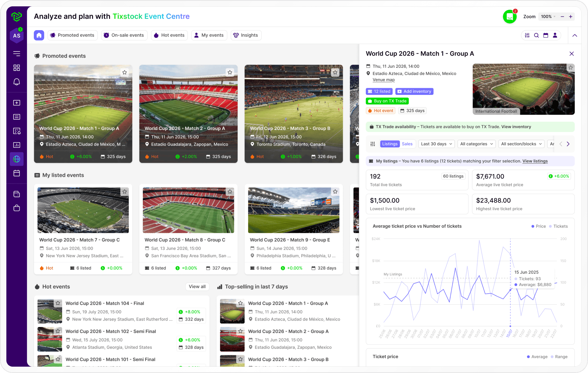
Task: Favorite World Cup Match 1 promoted card star
Action: (124, 72)
